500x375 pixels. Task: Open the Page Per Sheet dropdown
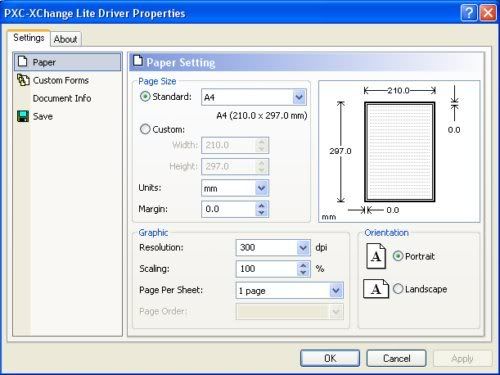336,290
